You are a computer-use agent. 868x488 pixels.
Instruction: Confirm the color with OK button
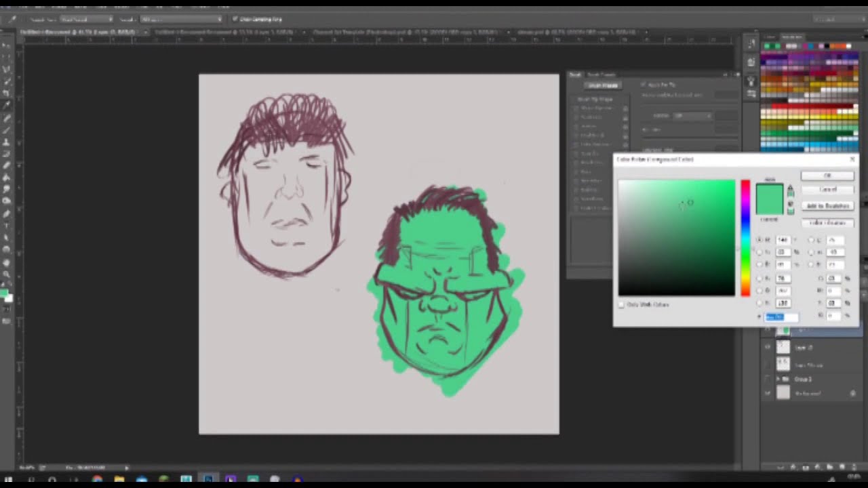point(827,176)
